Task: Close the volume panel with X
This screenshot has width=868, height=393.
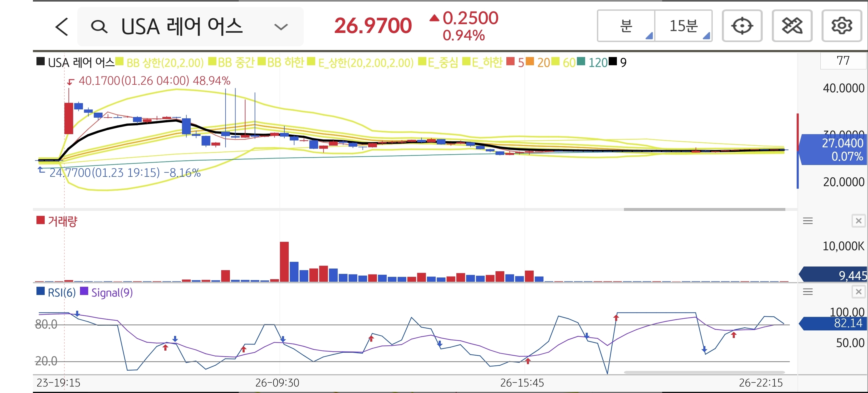Action: click(858, 221)
